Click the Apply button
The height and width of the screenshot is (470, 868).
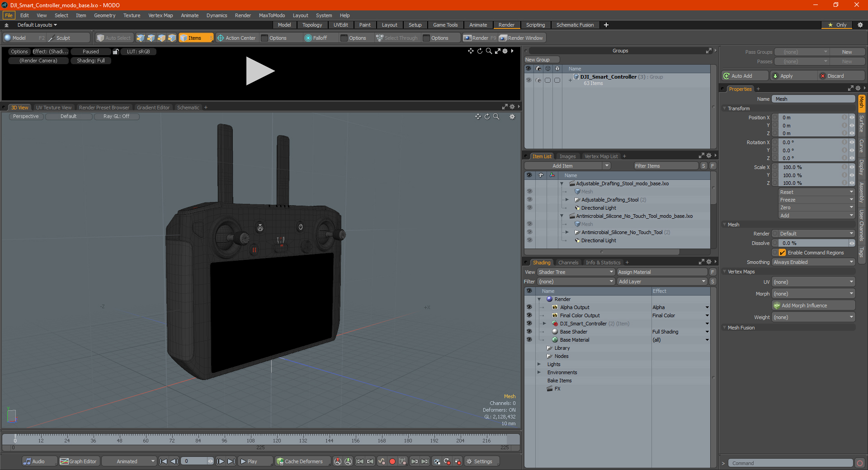(x=794, y=76)
